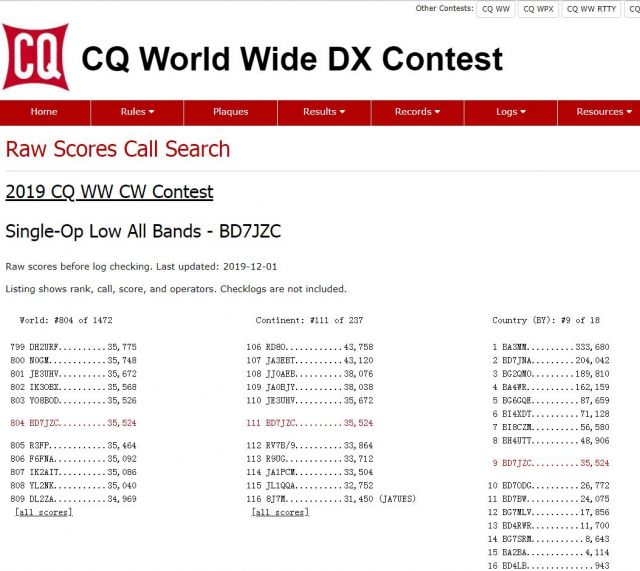Expand the Rules dropdown menu

tap(137, 112)
